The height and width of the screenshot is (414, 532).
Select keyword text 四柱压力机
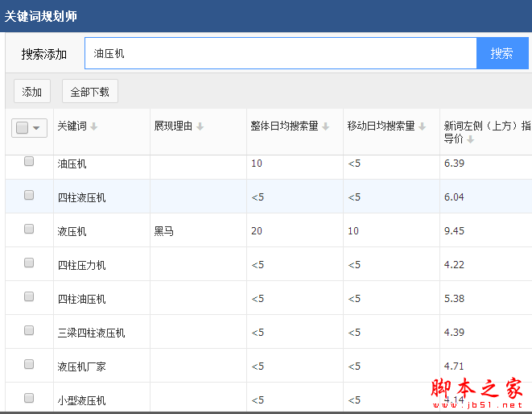pos(81,265)
